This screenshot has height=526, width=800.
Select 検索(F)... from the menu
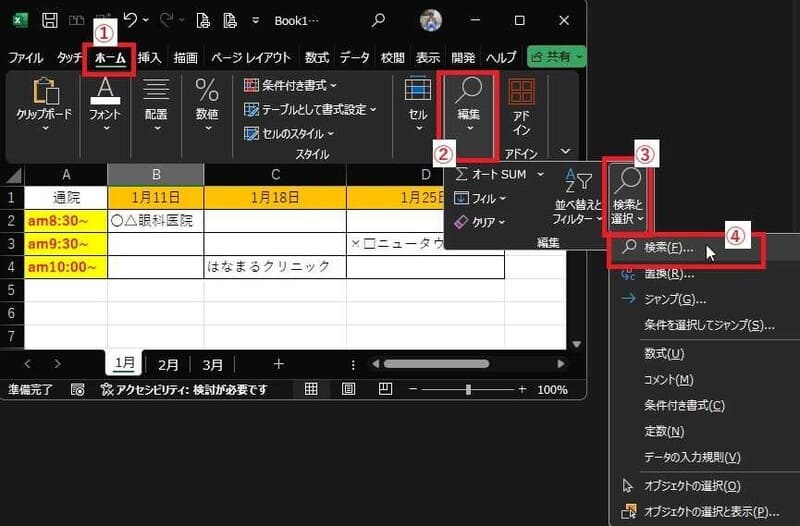669,248
